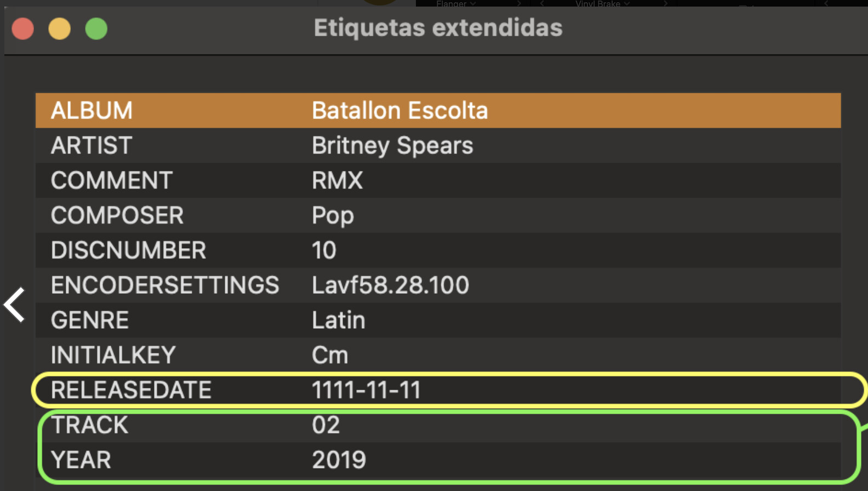Click the left arrow before Vinyl Brake

(542, 3)
